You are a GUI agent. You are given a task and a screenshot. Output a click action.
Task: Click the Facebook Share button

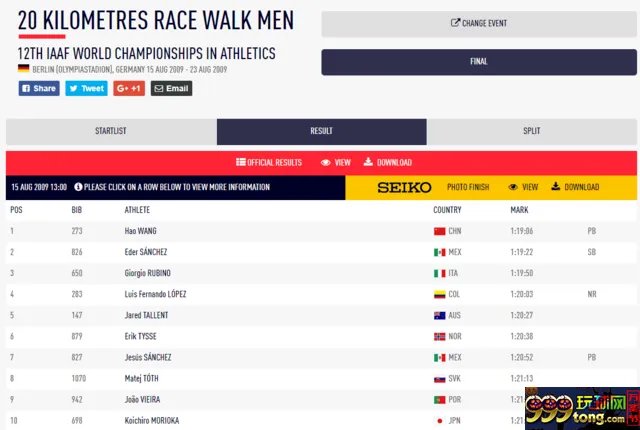[x=39, y=89]
